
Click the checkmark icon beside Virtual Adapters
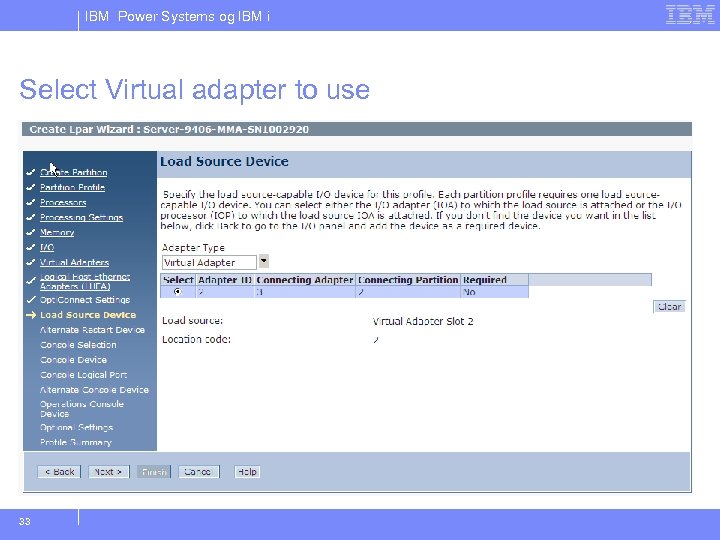pos(31,262)
